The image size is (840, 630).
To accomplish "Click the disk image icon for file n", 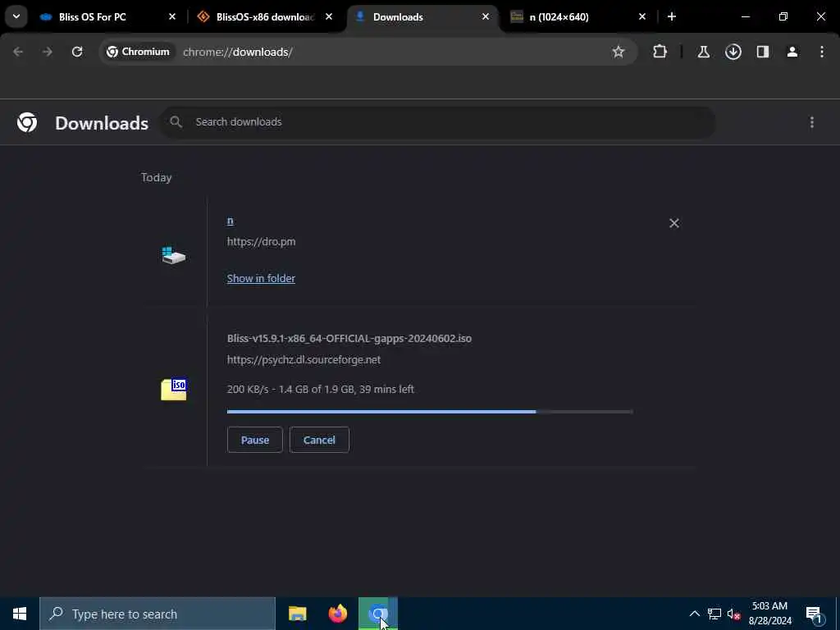I will (x=174, y=255).
